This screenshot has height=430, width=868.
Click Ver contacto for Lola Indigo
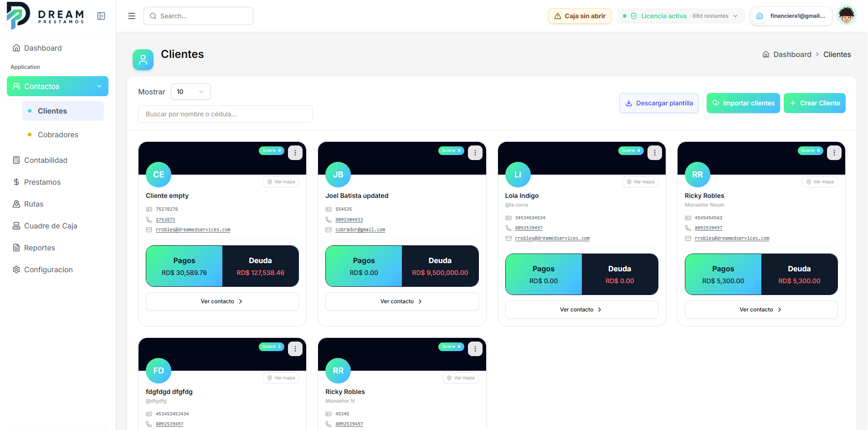coord(581,310)
